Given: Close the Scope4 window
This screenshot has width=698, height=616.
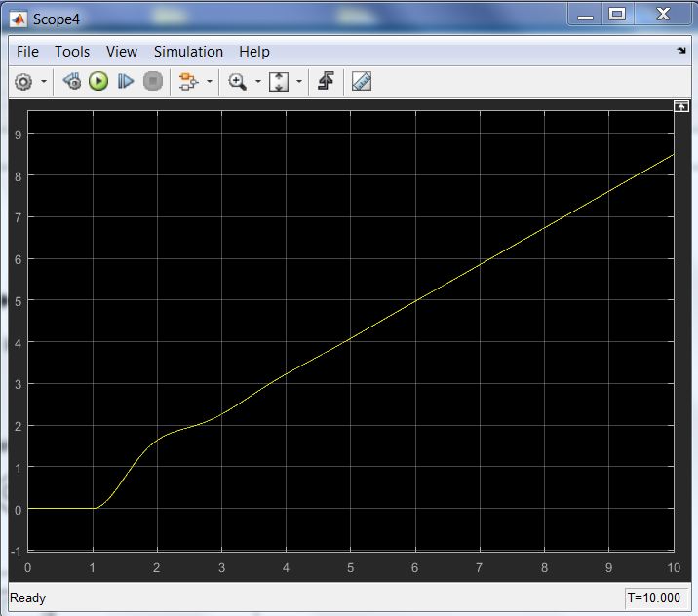Looking at the screenshot, I should point(663,15).
